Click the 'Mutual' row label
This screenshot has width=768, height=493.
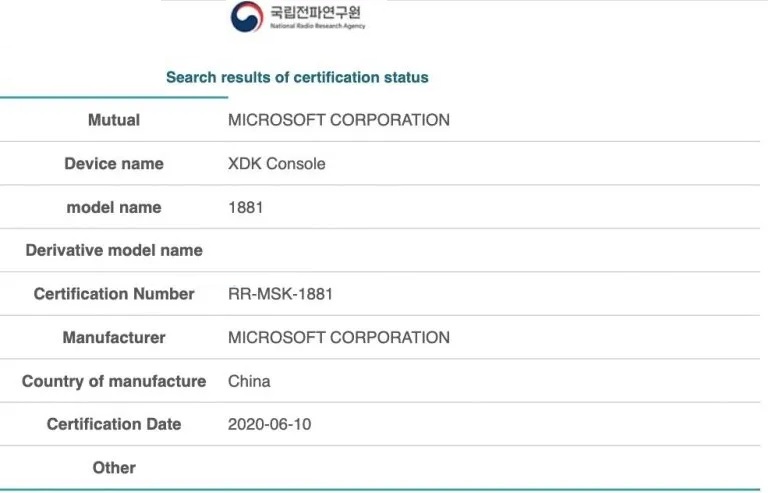(114, 120)
